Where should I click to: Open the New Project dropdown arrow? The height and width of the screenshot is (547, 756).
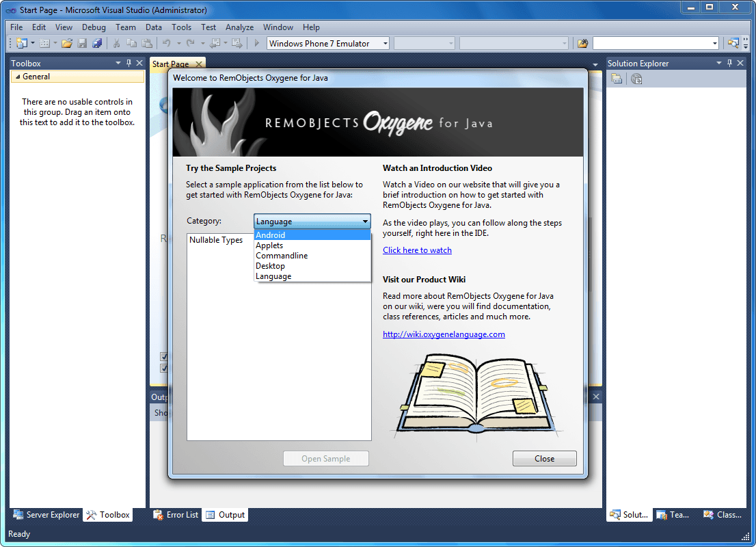[x=33, y=43]
